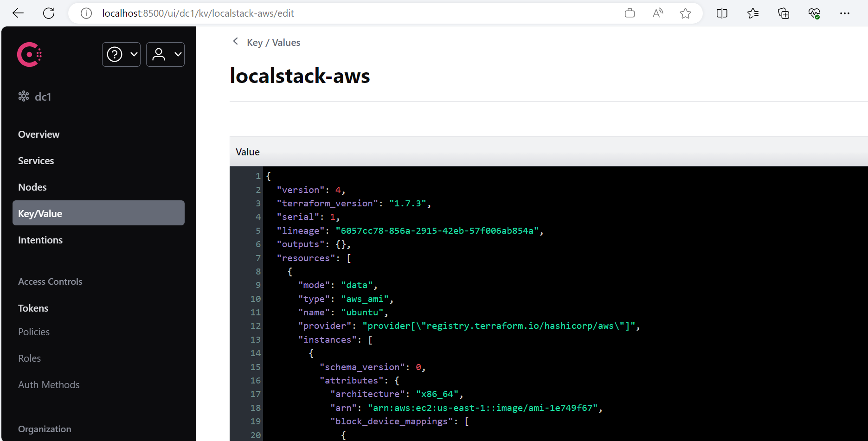Click the lineage value 6057cc78 string
The height and width of the screenshot is (441, 868).
437,231
